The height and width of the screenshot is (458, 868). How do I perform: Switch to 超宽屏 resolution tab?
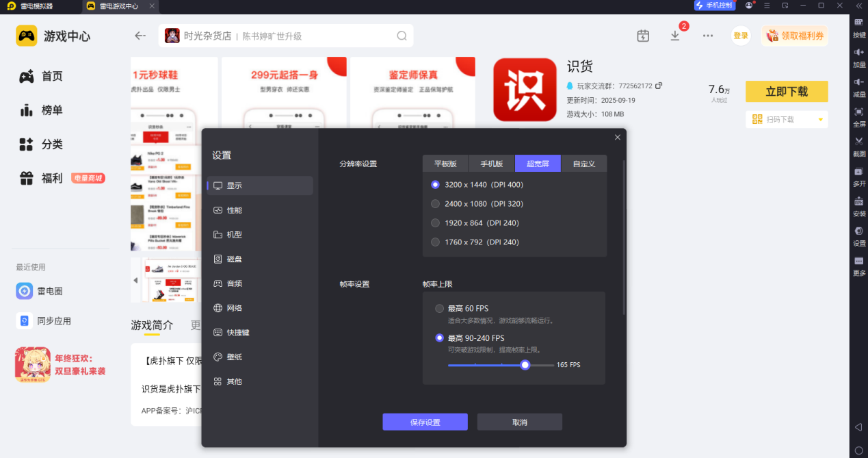538,164
